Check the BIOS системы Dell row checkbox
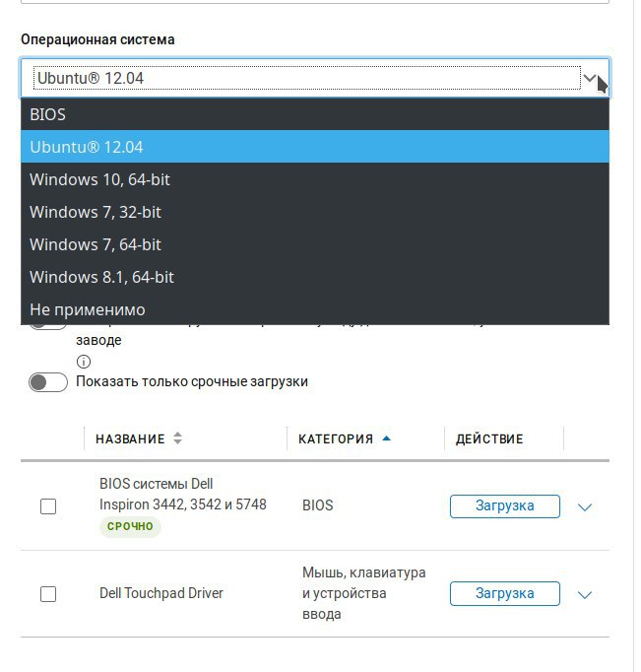641x672 pixels. (48, 506)
